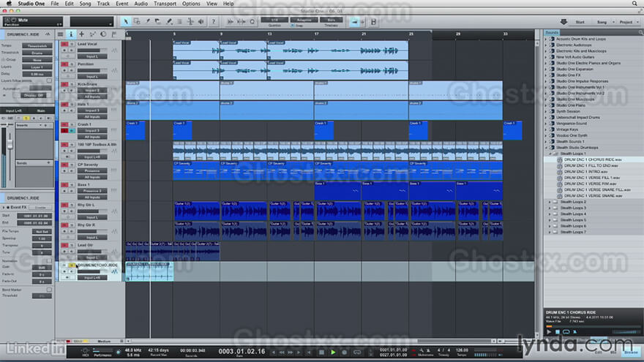
Task: Toggle the Loop button in transport
Action: click(x=357, y=352)
